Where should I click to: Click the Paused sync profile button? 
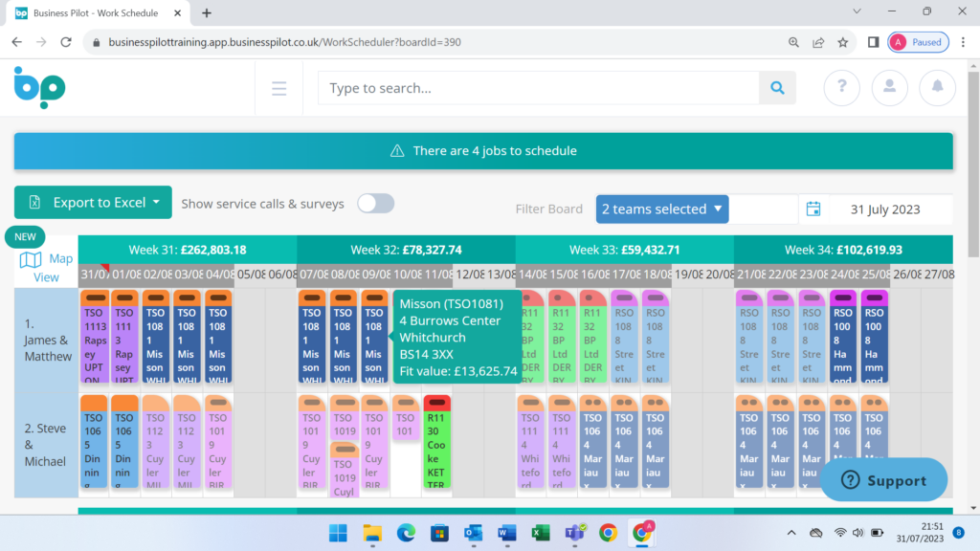click(918, 42)
